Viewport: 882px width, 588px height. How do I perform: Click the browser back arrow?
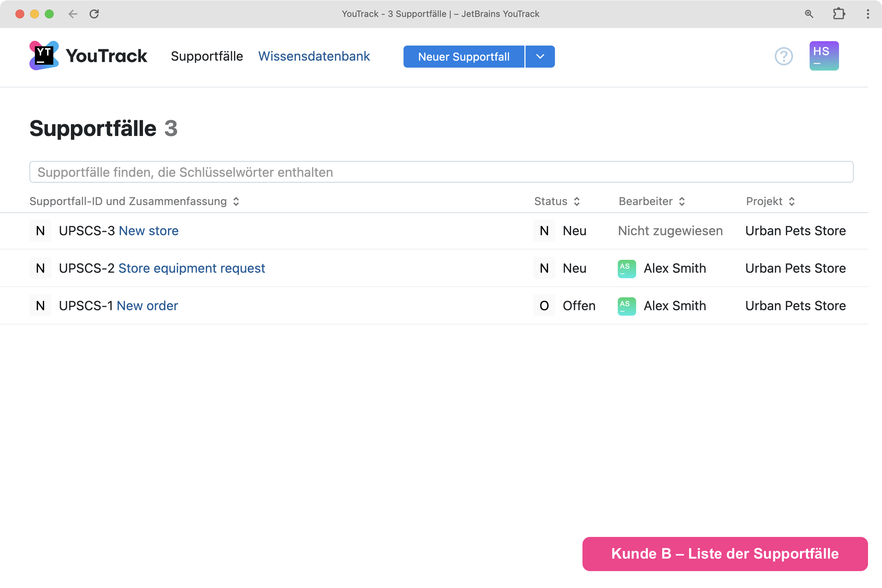[x=73, y=14]
